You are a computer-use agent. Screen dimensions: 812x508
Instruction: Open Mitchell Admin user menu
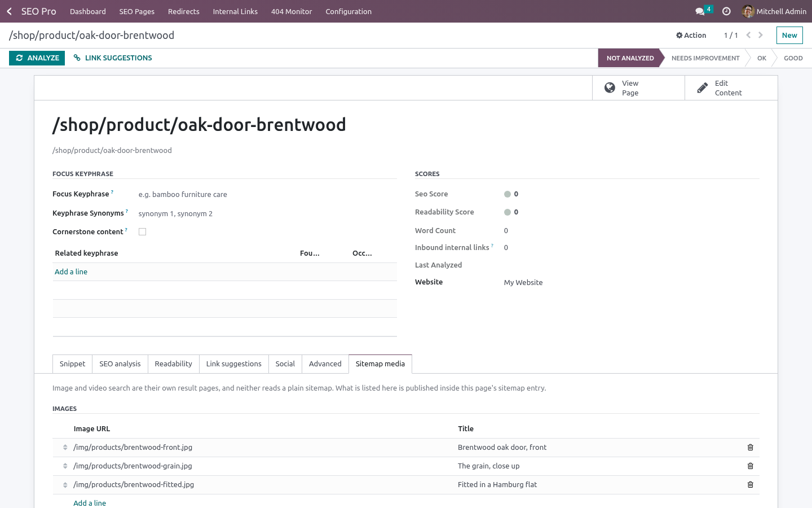[x=774, y=11]
